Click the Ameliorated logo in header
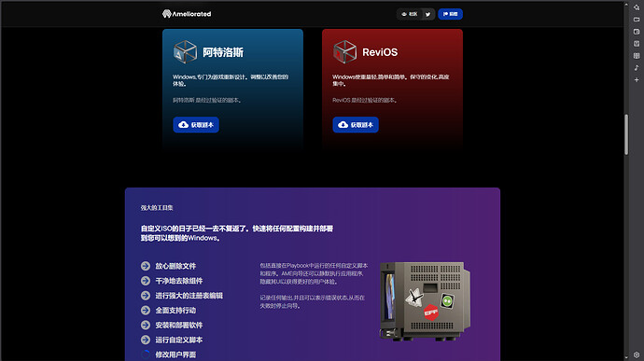 click(187, 14)
